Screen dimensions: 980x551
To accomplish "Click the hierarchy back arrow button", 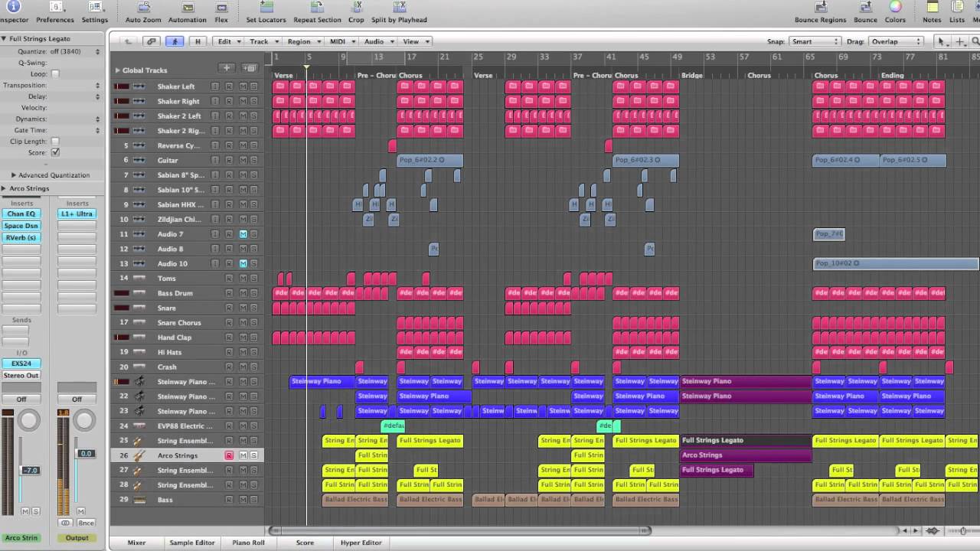I will [x=128, y=41].
